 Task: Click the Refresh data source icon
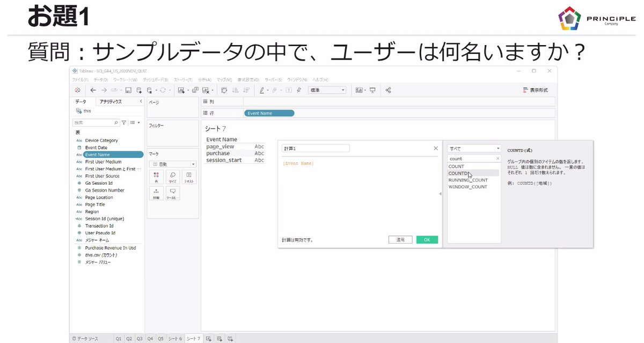click(163, 90)
